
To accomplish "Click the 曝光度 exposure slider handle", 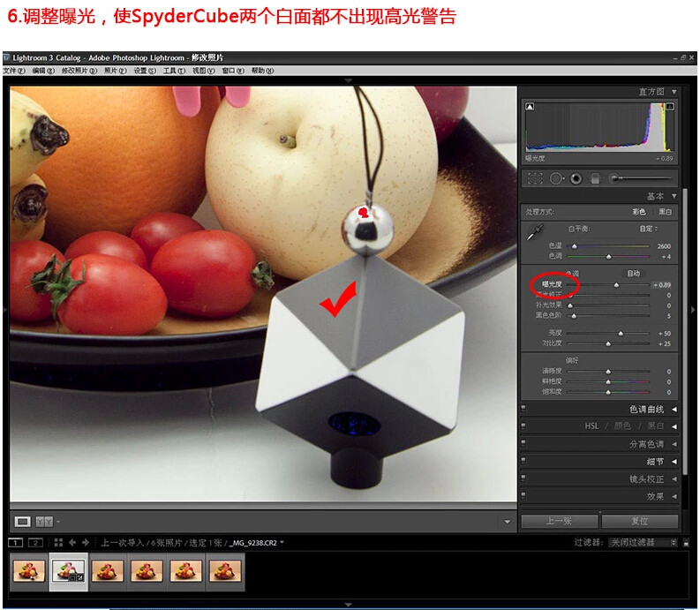I will (616, 285).
